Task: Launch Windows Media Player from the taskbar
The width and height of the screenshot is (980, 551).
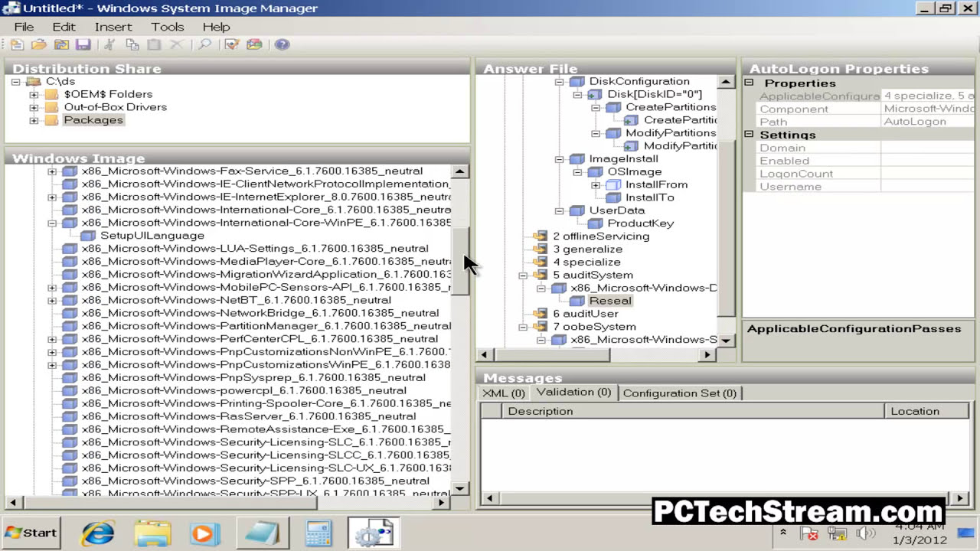Action: [204, 533]
